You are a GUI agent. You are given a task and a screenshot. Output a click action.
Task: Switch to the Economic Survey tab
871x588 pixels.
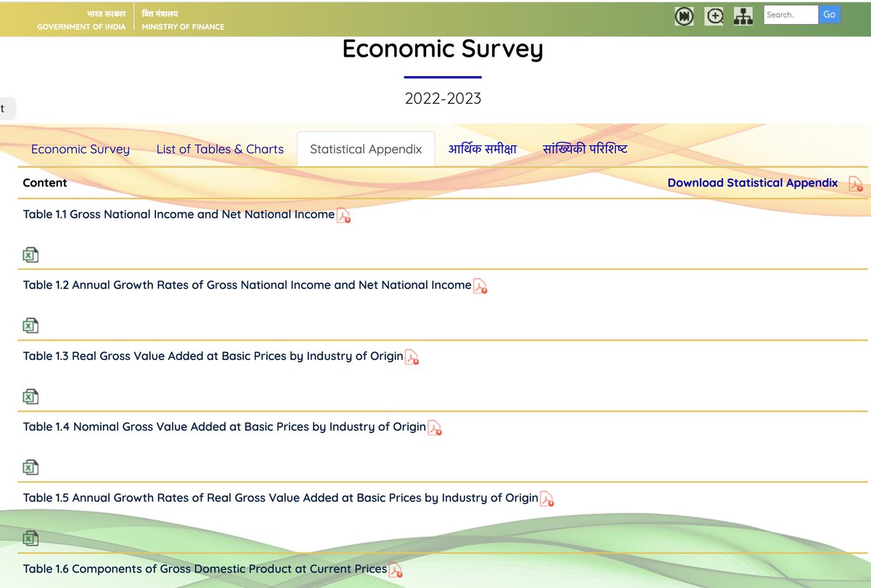80,149
